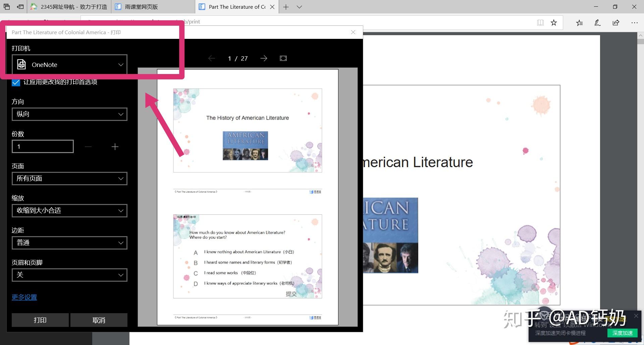Open the OneNote printer dropdown
644x345 pixels.
tap(69, 65)
